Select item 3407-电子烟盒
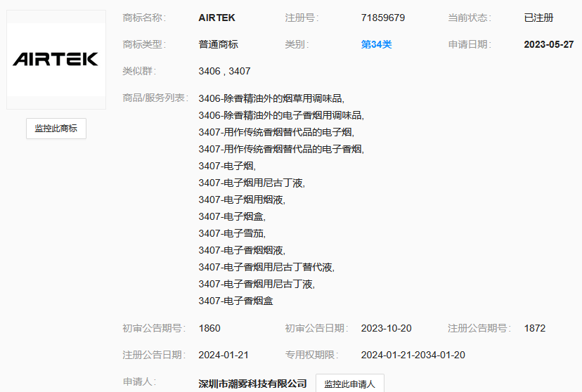 click(232, 216)
